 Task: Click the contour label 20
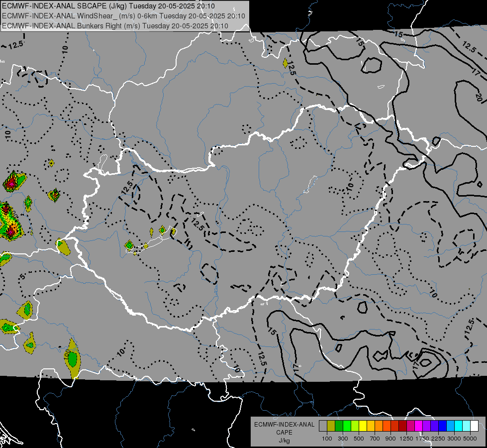479,97
